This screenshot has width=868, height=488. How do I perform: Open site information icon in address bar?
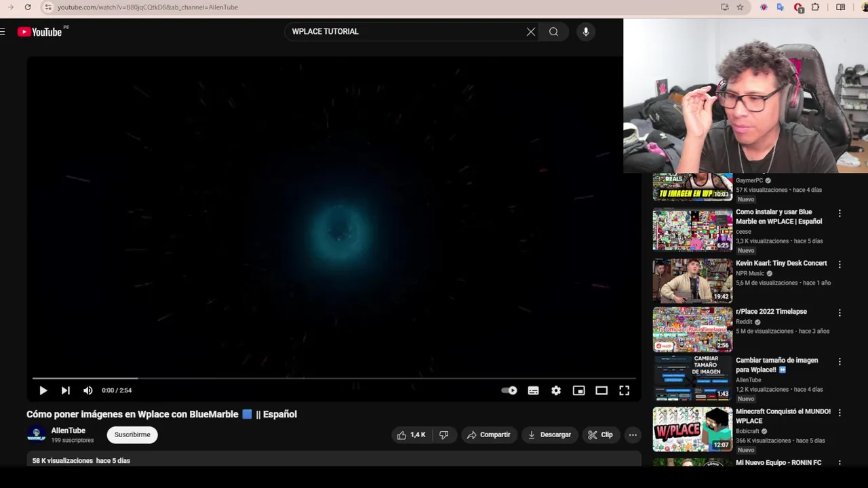point(47,7)
